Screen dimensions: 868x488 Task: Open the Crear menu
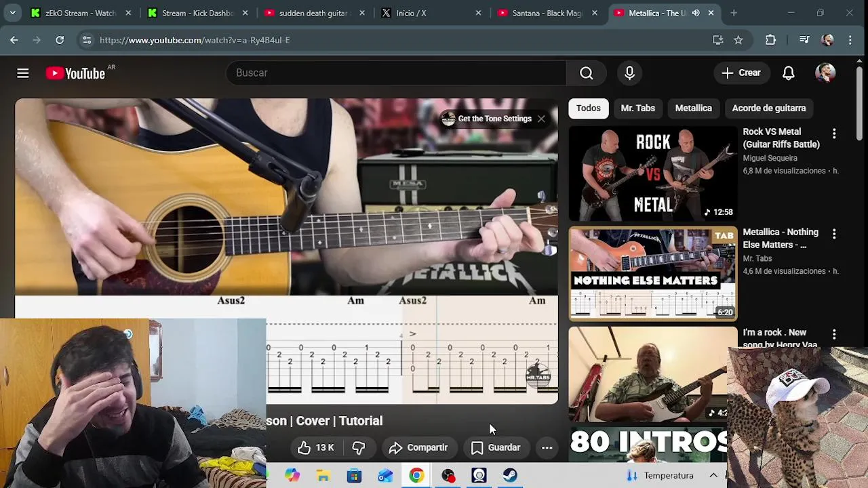(741, 73)
